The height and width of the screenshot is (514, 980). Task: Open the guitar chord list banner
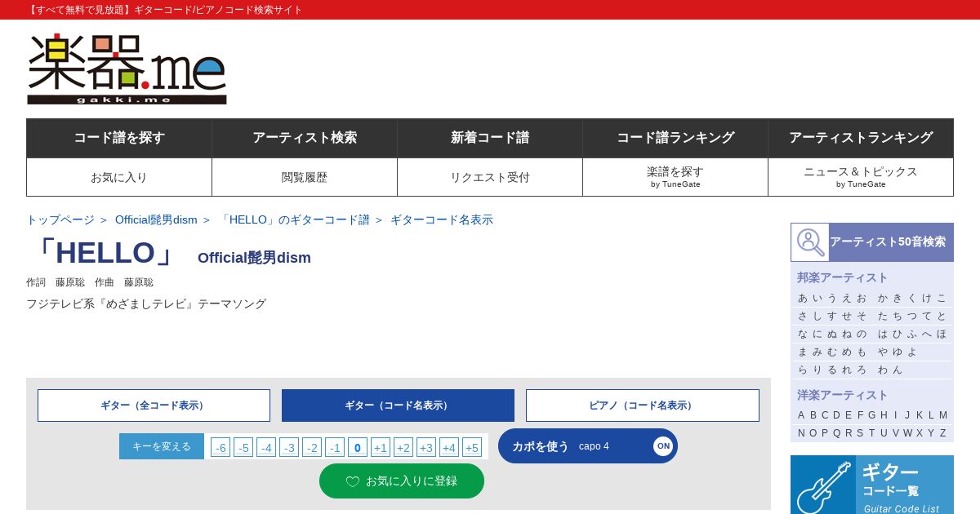[872, 485]
